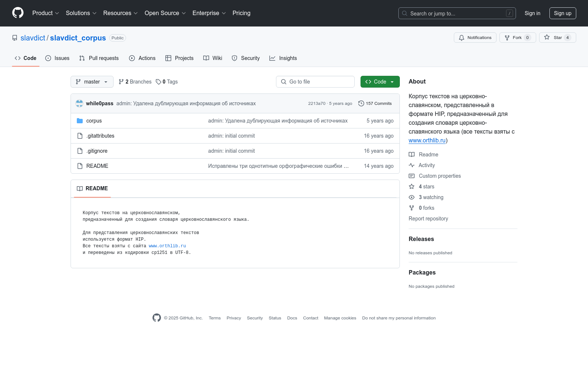Open the Projects tab
The width and height of the screenshot is (588, 368).
(179, 58)
